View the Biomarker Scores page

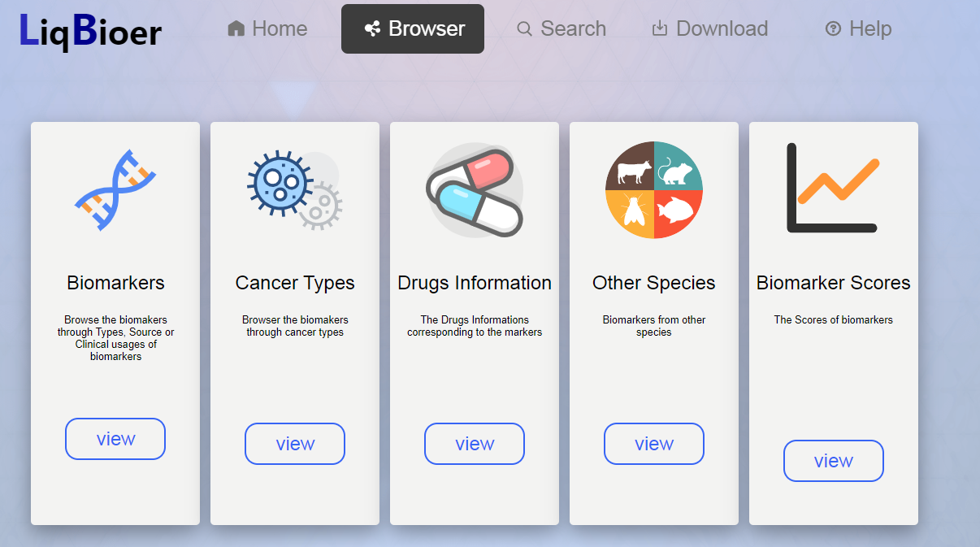coord(834,461)
